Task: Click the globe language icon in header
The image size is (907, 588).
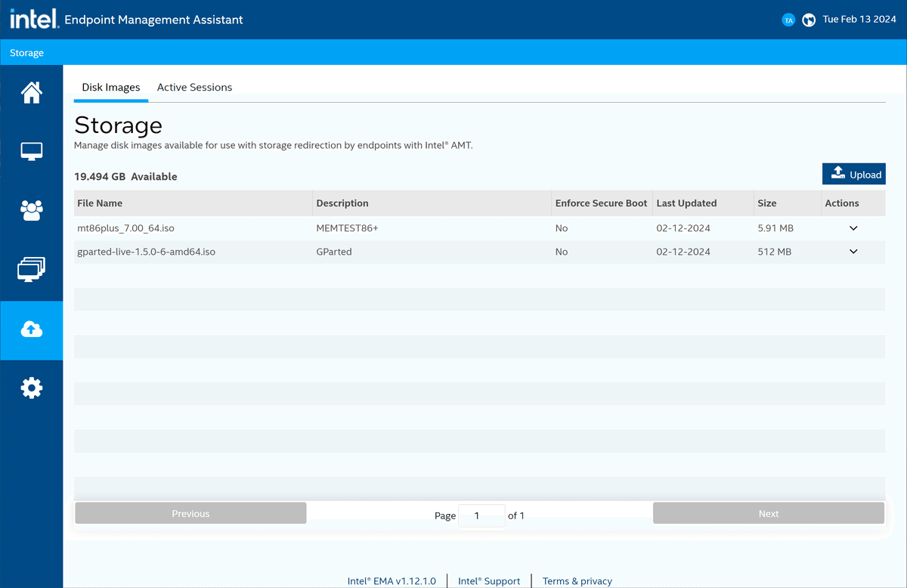Action: [x=808, y=20]
